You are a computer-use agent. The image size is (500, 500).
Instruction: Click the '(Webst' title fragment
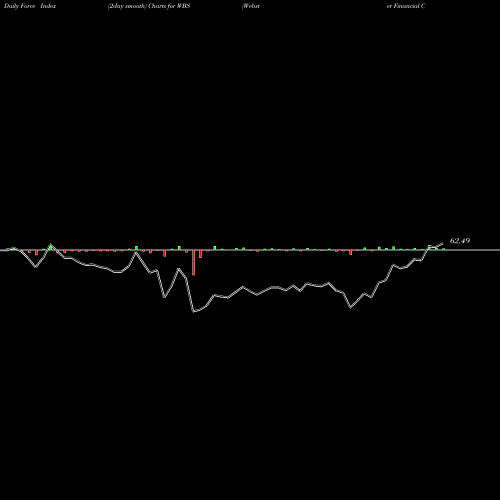click(x=251, y=6)
